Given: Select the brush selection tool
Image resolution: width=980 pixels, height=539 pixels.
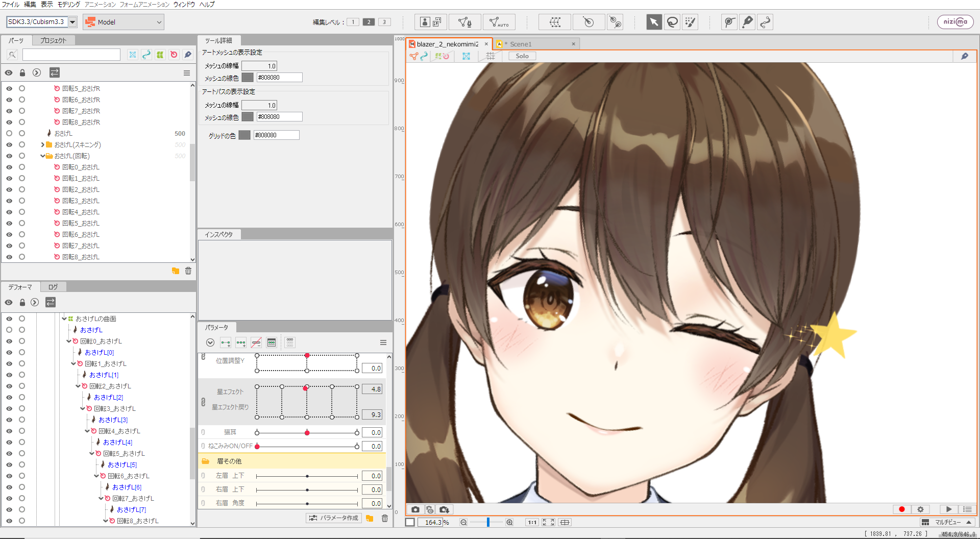Looking at the screenshot, I should tap(690, 22).
